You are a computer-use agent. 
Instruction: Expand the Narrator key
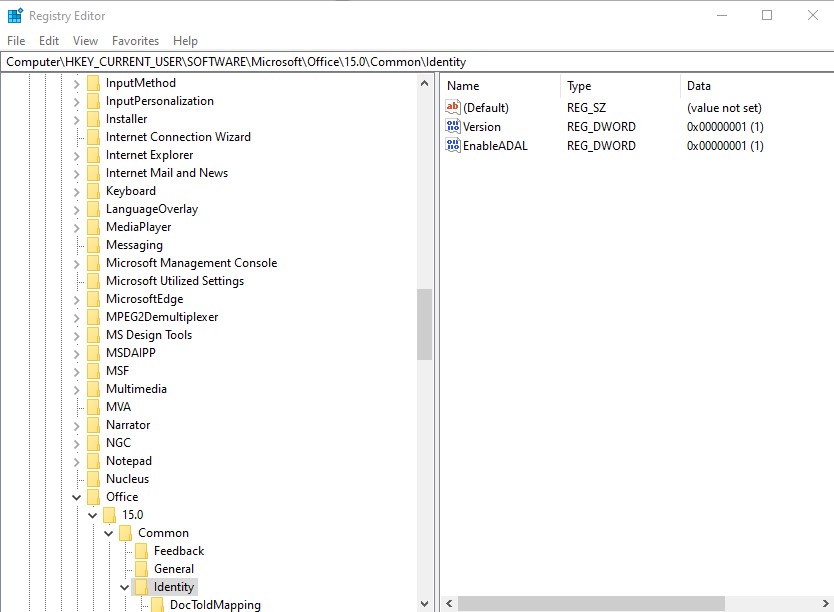77,425
